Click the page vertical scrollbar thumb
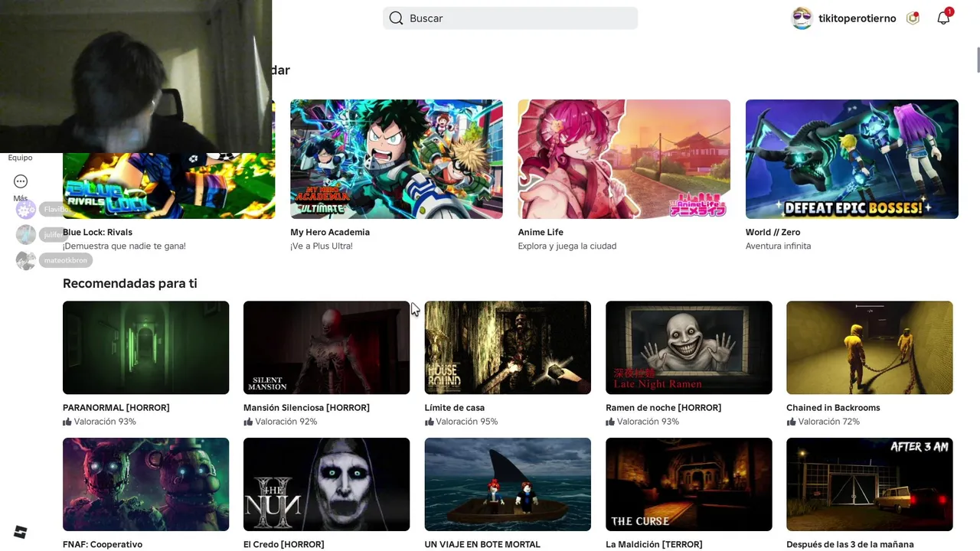Screen dimensions: 980x551 (x=978, y=60)
